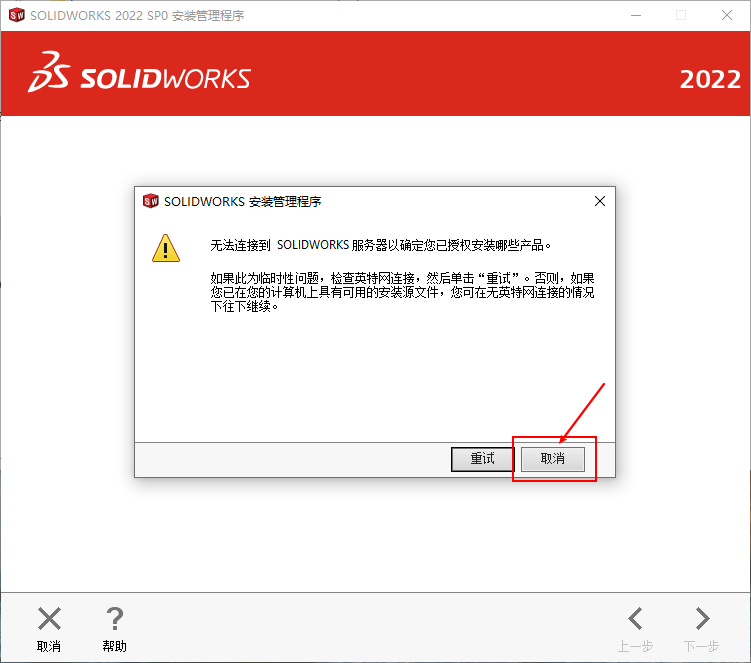Click the yellow warning triangle icon
751x663 pixels.
166,248
